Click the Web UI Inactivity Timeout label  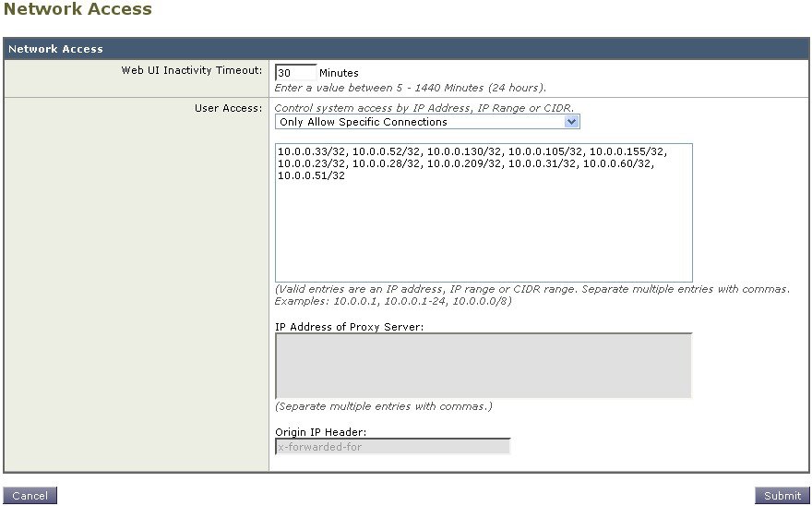pos(192,70)
